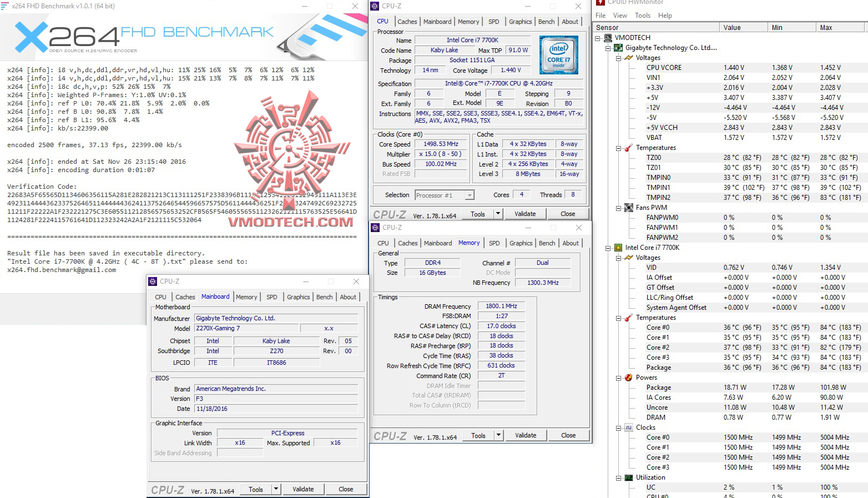Open the File menu in HWMonitor

point(600,16)
